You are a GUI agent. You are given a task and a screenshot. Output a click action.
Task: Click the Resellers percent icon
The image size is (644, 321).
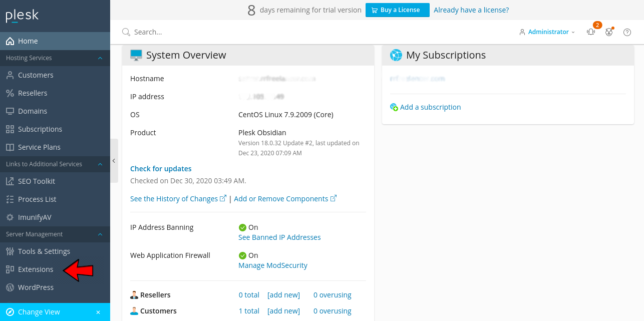point(10,93)
